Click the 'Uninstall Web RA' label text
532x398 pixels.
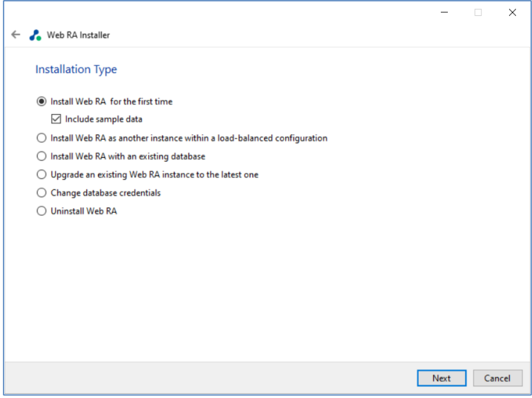coord(84,212)
